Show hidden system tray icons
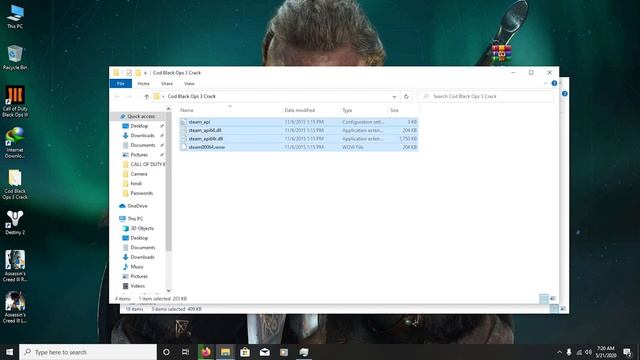 (x=559, y=352)
